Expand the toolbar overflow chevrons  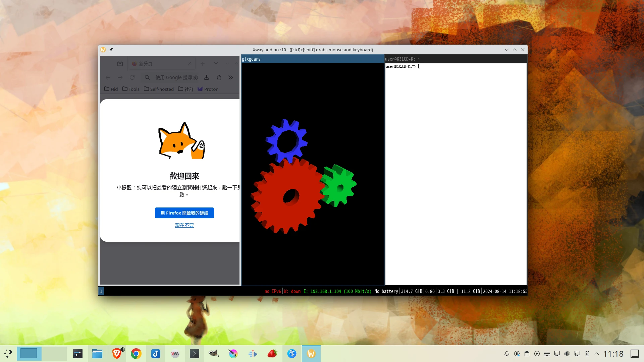coord(231,77)
